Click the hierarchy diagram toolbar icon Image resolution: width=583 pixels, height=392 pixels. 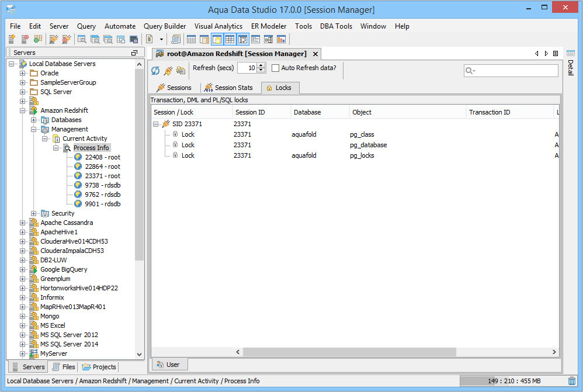coord(269,39)
